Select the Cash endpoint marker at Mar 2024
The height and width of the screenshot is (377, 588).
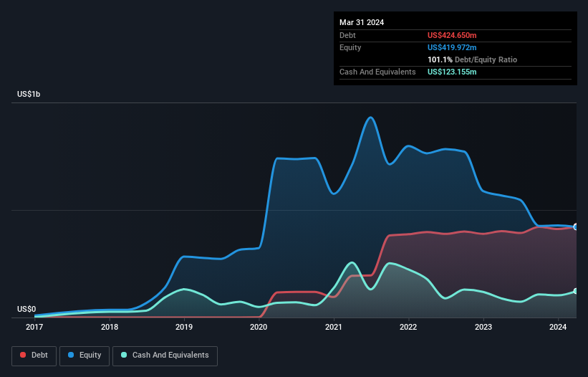(576, 291)
